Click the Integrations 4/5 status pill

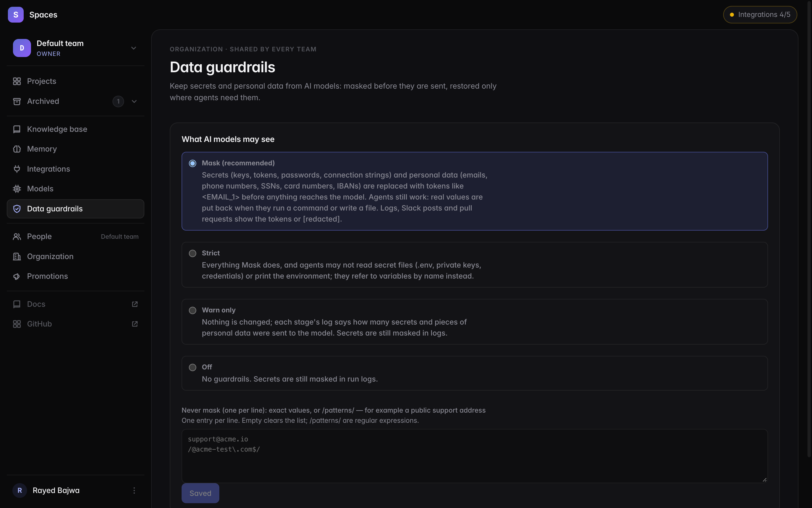(x=760, y=15)
